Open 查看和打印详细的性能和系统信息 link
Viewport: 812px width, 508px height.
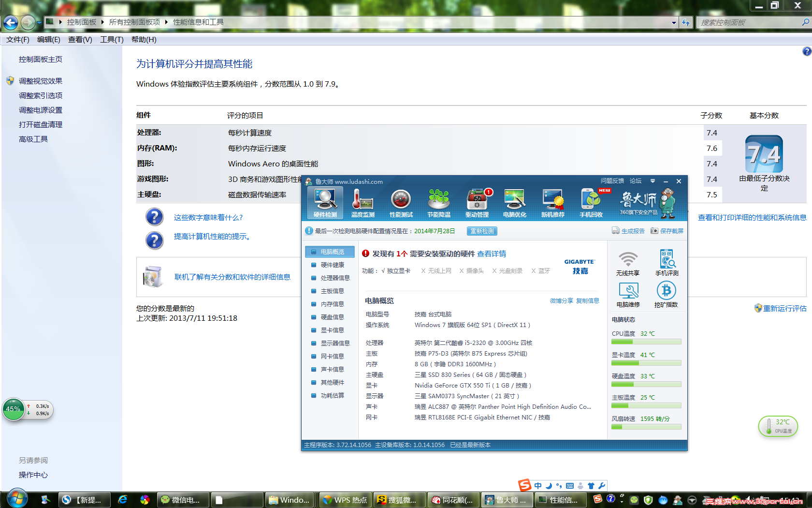[x=752, y=217]
